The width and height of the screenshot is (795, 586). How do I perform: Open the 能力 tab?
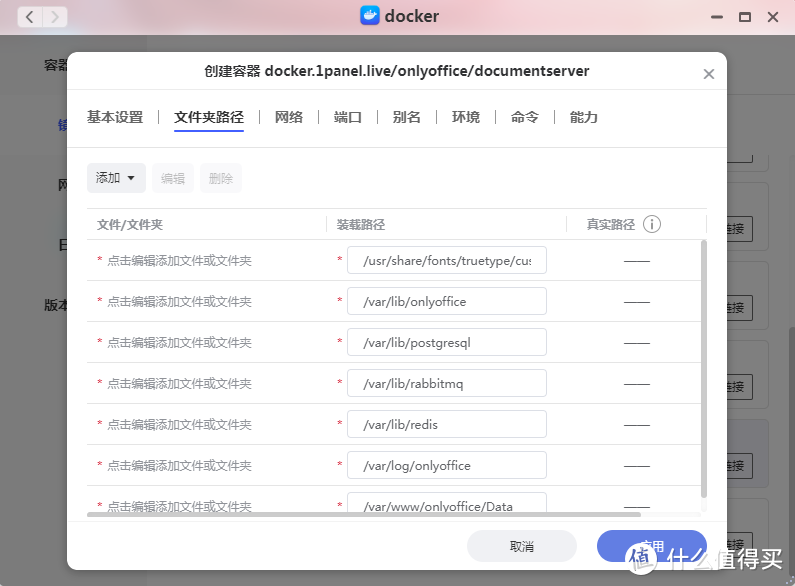click(584, 117)
